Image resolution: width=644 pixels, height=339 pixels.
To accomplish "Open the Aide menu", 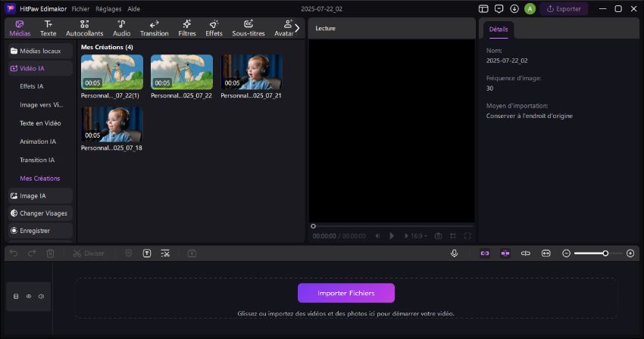I will click(133, 8).
